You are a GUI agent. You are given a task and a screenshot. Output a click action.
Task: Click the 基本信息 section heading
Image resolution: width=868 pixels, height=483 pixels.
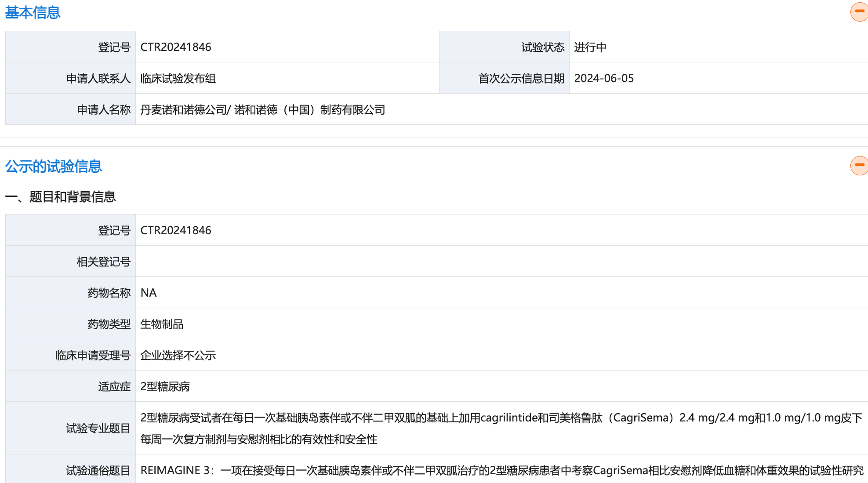pos(33,13)
